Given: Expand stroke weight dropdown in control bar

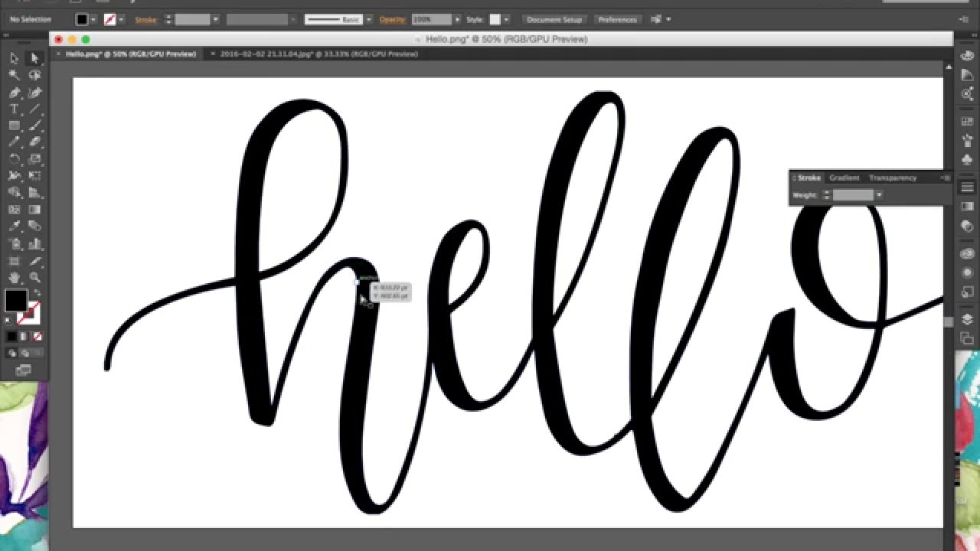Looking at the screenshot, I should (x=216, y=19).
